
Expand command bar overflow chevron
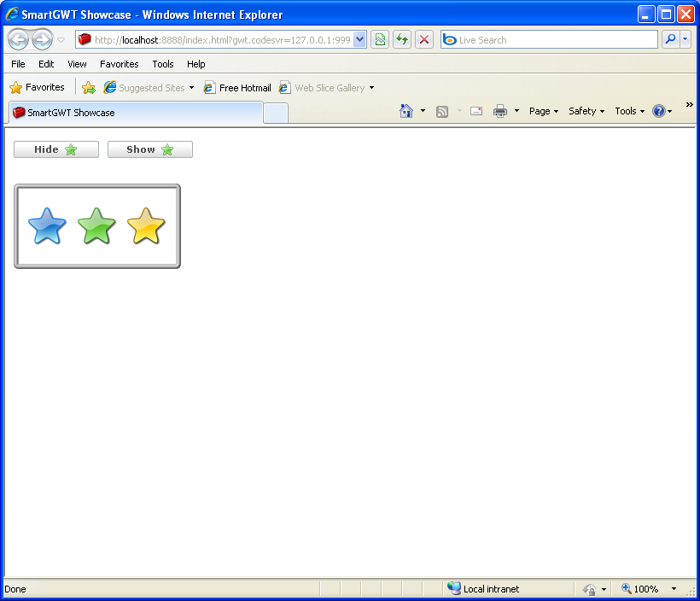click(x=689, y=104)
